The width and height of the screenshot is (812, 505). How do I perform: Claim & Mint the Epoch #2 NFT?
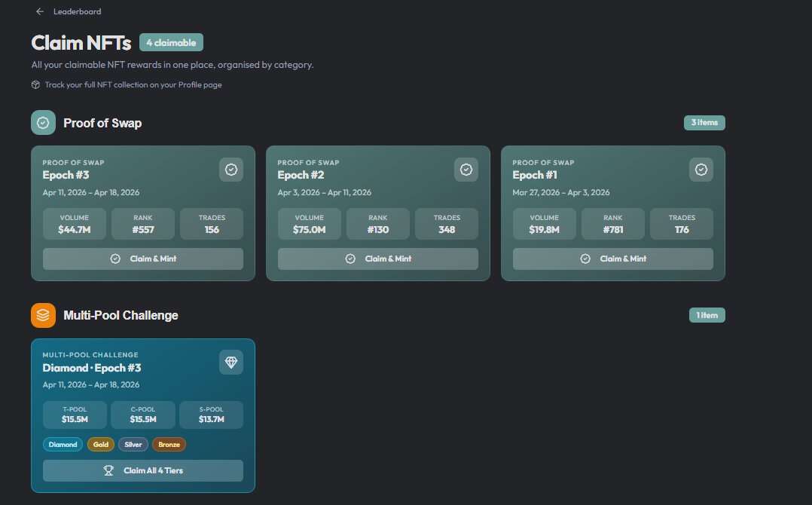click(x=378, y=259)
